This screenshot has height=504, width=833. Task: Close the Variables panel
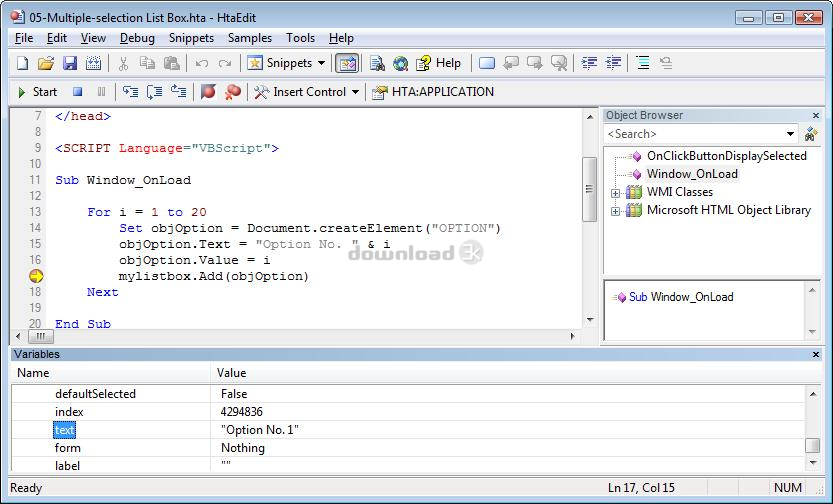click(x=816, y=354)
